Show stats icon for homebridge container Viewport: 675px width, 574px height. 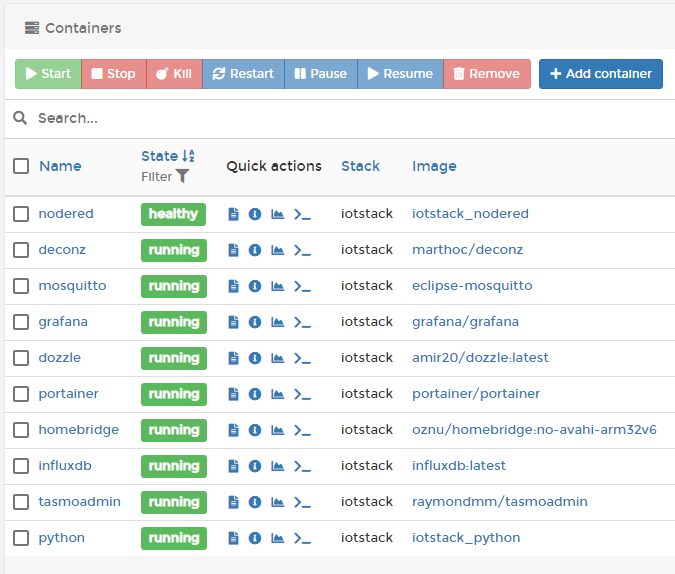coord(277,430)
